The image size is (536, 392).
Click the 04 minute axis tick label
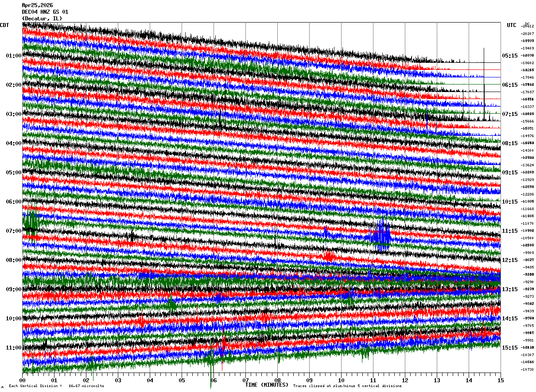click(x=150, y=380)
